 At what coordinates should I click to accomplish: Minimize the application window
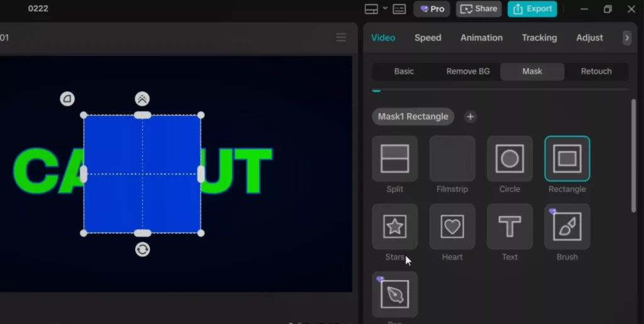coord(584,9)
